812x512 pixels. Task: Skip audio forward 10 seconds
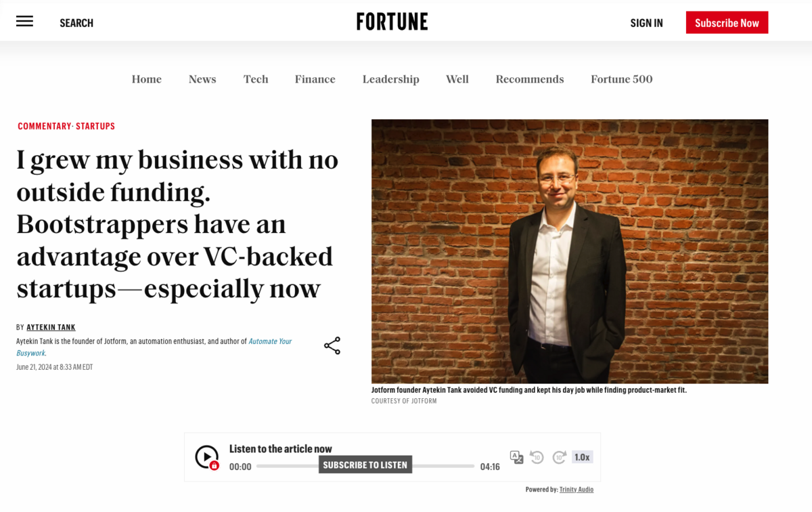[559, 457]
